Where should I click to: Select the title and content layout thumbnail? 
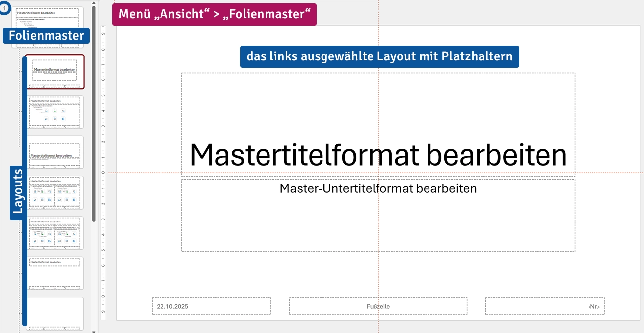(x=54, y=111)
